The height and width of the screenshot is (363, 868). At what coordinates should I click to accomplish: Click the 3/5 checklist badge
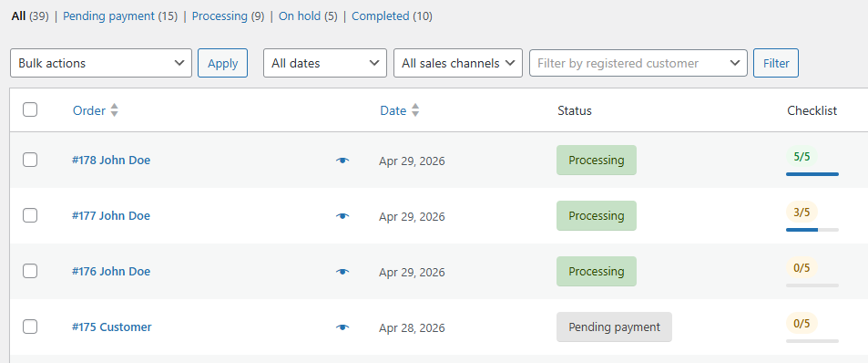(x=802, y=213)
